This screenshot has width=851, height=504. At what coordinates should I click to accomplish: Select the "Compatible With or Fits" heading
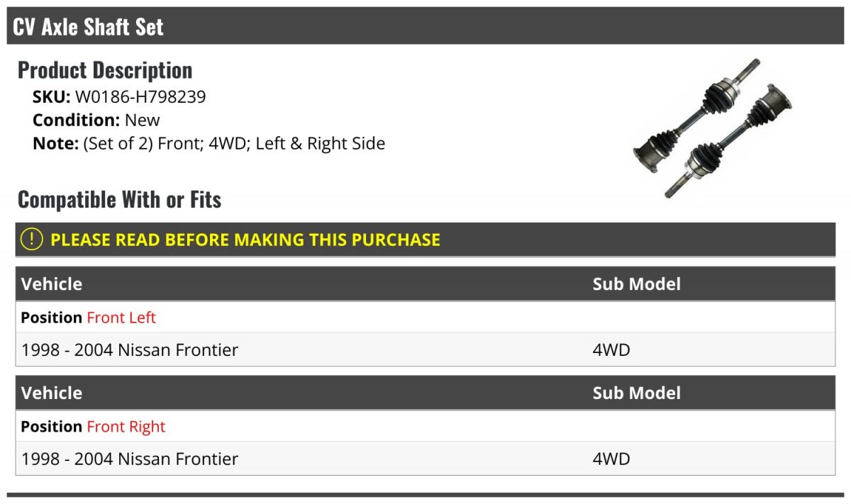(119, 200)
